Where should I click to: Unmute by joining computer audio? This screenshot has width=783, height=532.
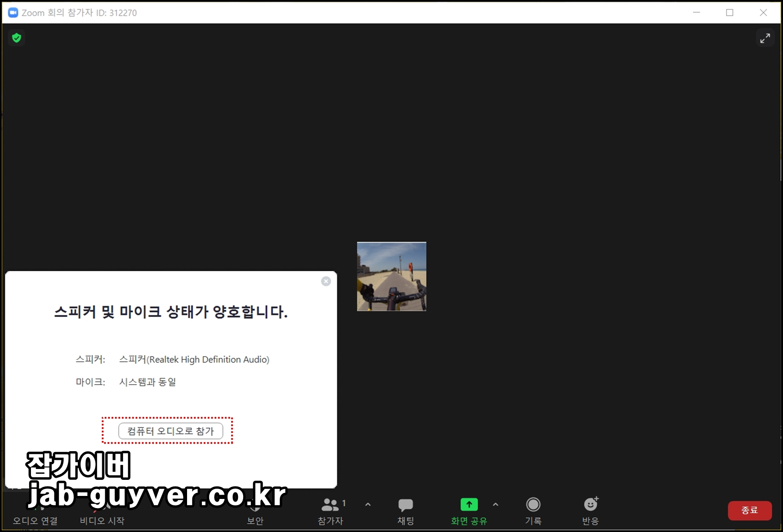coord(170,431)
